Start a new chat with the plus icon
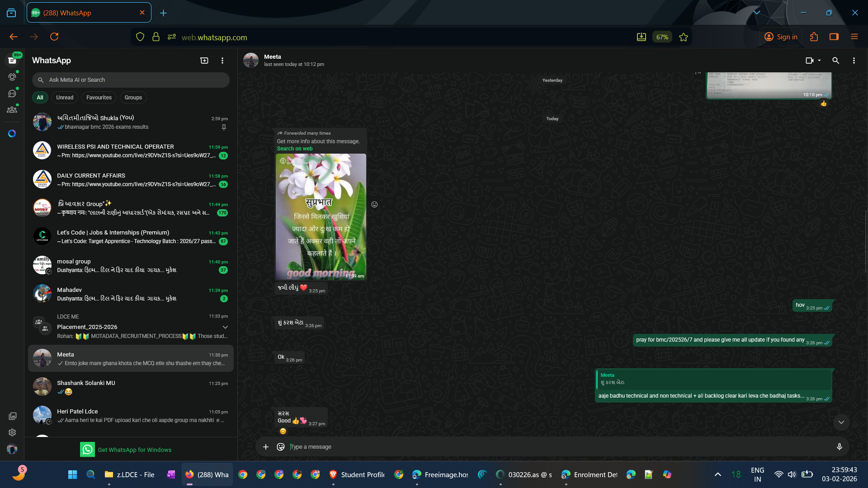Image resolution: width=868 pixels, height=488 pixels. (204, 61)
